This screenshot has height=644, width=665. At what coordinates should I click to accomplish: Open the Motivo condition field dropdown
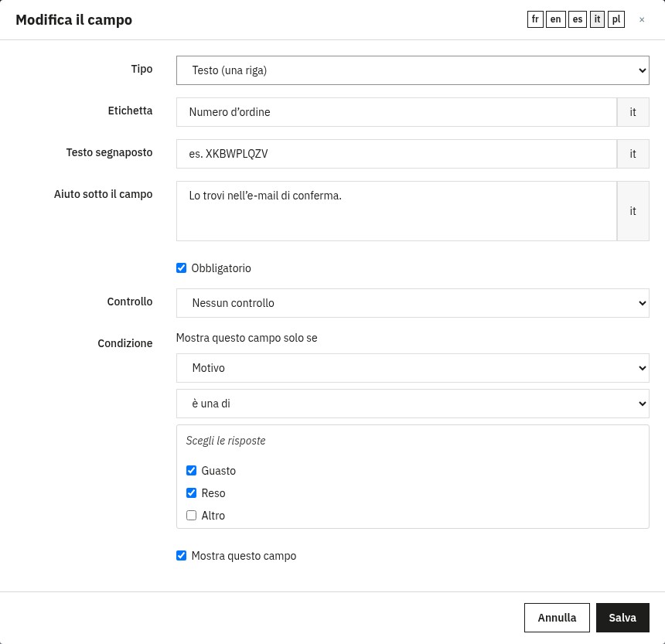[x=413, y=368]
